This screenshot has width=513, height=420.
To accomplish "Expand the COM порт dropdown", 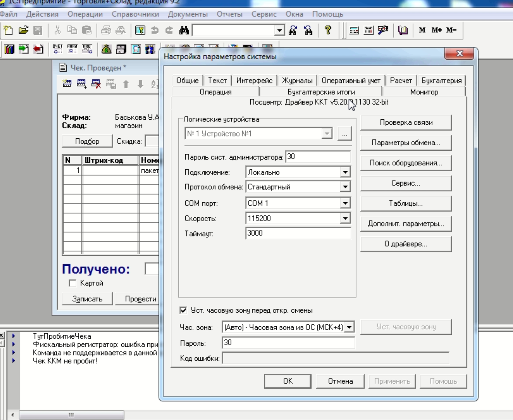I will (x=345, y=203).
